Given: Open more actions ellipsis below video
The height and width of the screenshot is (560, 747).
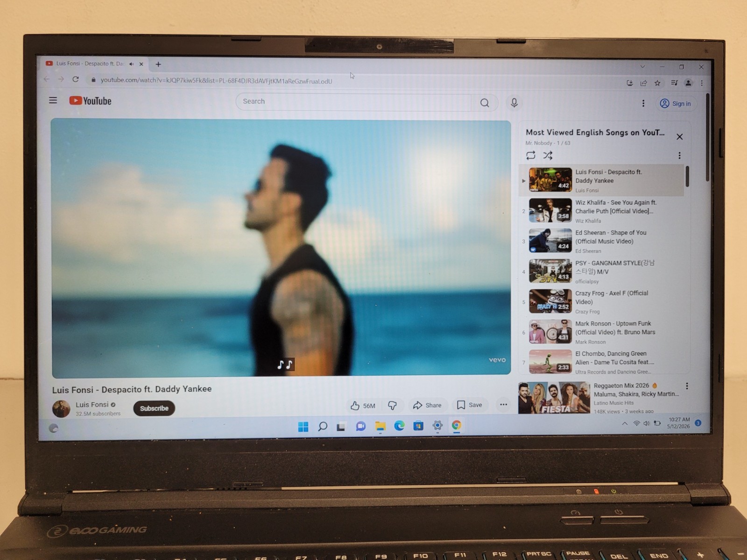Looking at the screenshot, I should [503, 405].
